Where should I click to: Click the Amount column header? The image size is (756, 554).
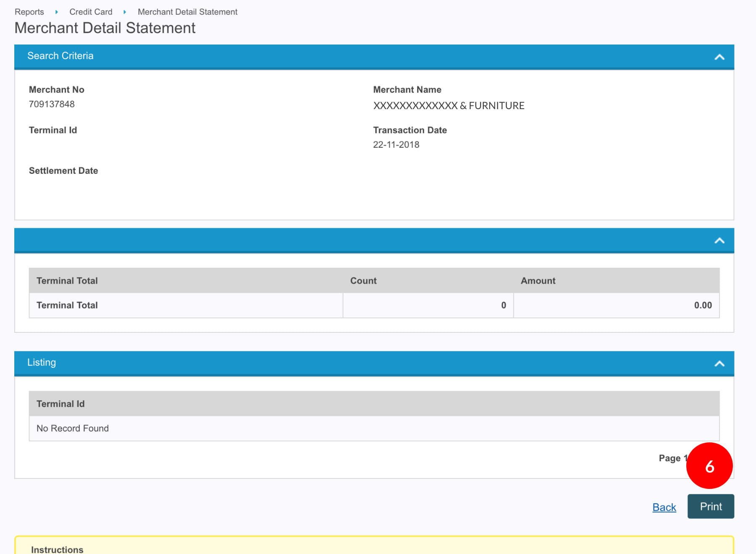point(538,281)
